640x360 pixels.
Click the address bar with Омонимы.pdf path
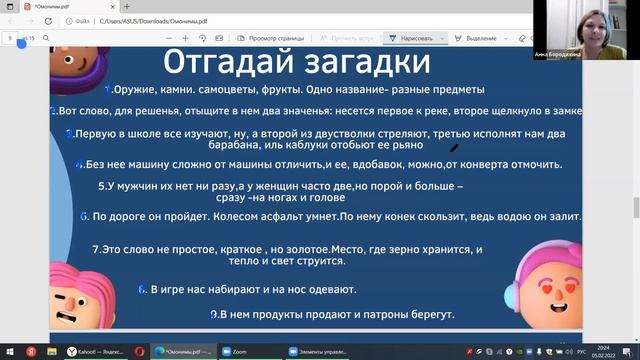(153, 21)
